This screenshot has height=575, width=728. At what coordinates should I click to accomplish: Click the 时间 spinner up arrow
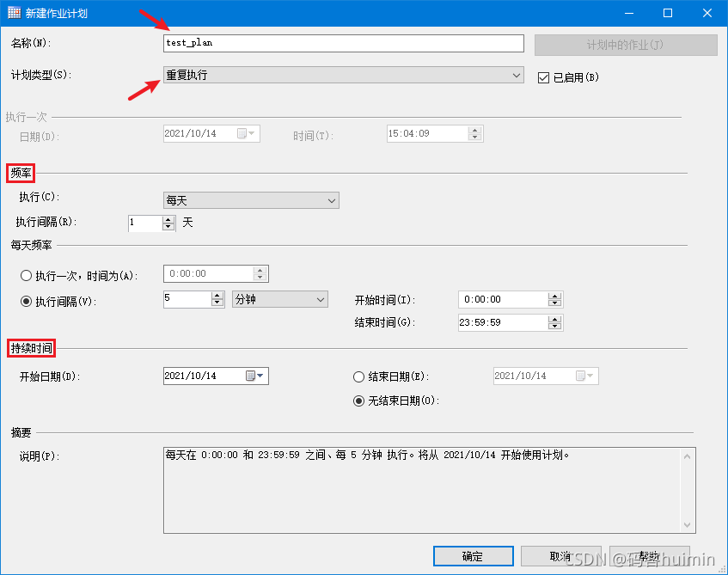476,129
